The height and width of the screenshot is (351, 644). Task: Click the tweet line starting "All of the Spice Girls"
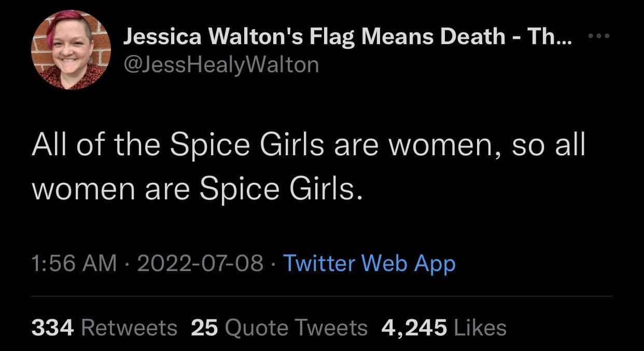click(309, 146)
